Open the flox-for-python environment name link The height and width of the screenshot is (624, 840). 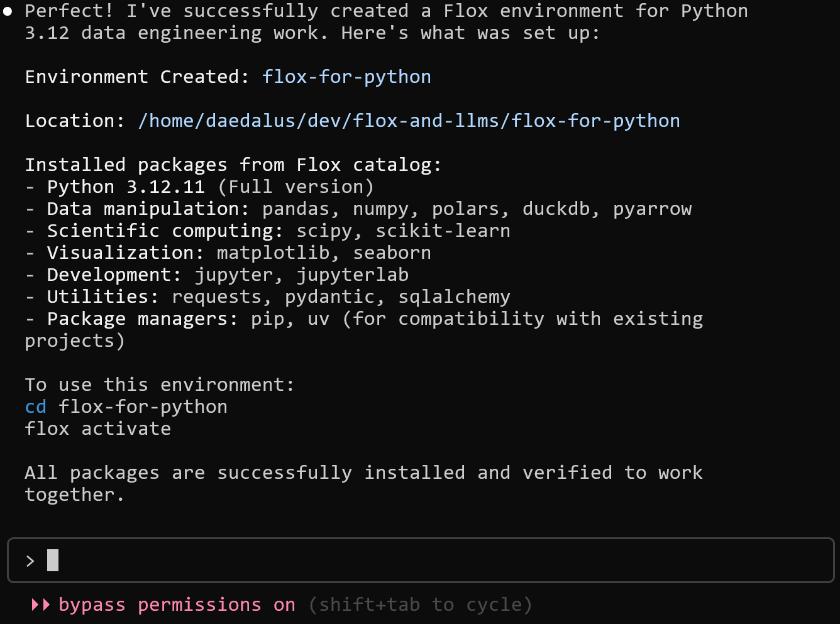click(x=346, y=77)
